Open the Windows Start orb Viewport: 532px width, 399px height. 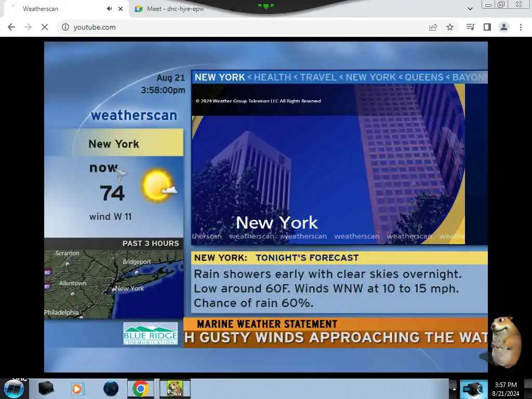(x=14, y=389)
